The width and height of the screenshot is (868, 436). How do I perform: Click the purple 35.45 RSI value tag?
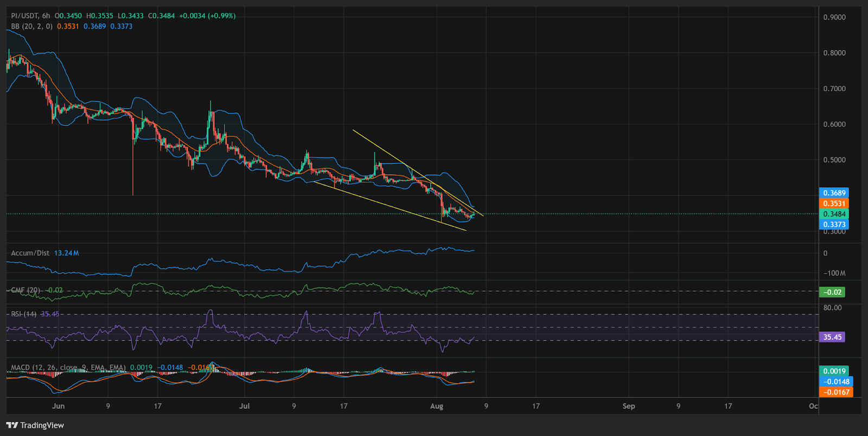832,337
